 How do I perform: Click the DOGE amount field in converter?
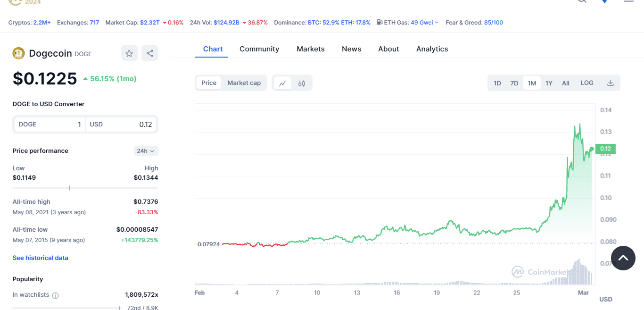(x=50, y=125)
